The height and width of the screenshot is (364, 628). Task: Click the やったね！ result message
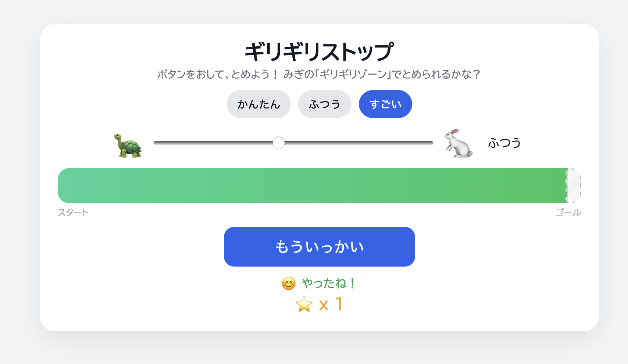pyautogui.click(x=328, y=283)
